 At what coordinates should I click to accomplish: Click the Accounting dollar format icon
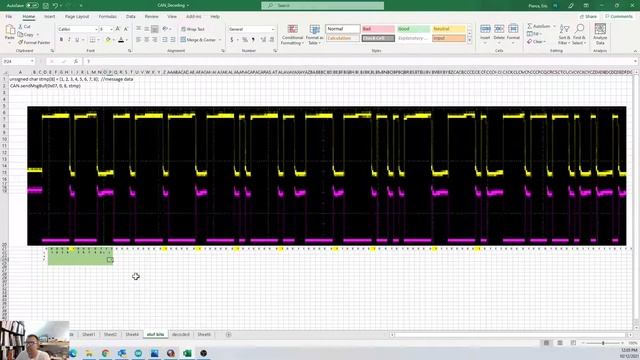(232, 40)
